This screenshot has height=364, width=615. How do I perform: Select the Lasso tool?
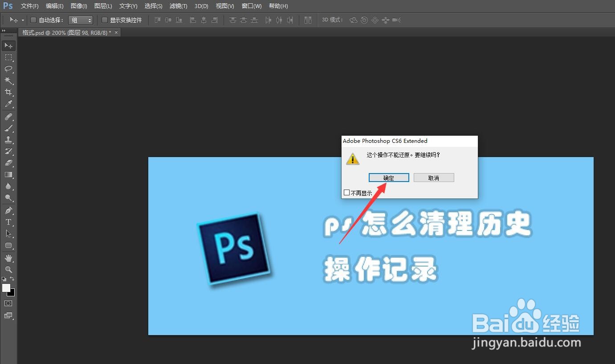[x=9, y=69]
